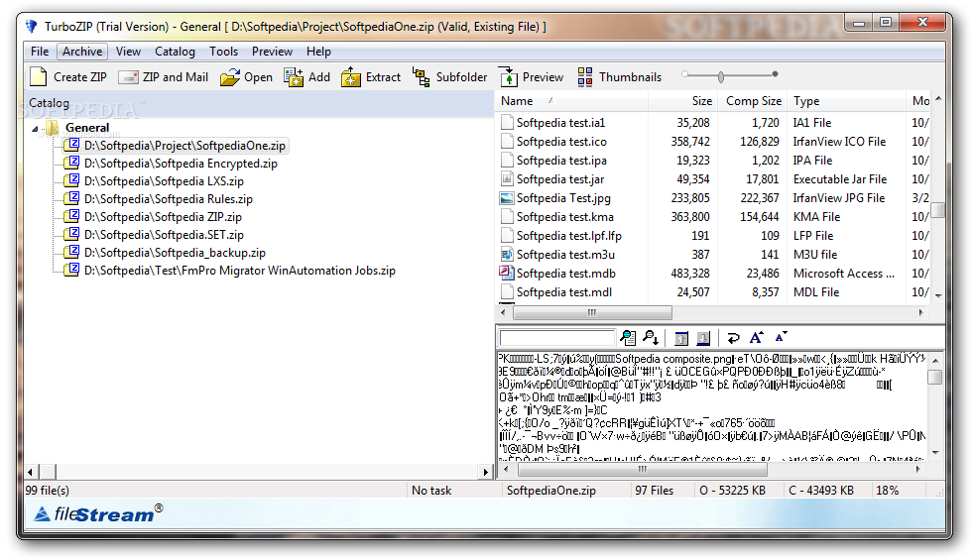Select D:\Softpedia\Softpedia_backup.zip in the catalog

click(x=175, y=253)
